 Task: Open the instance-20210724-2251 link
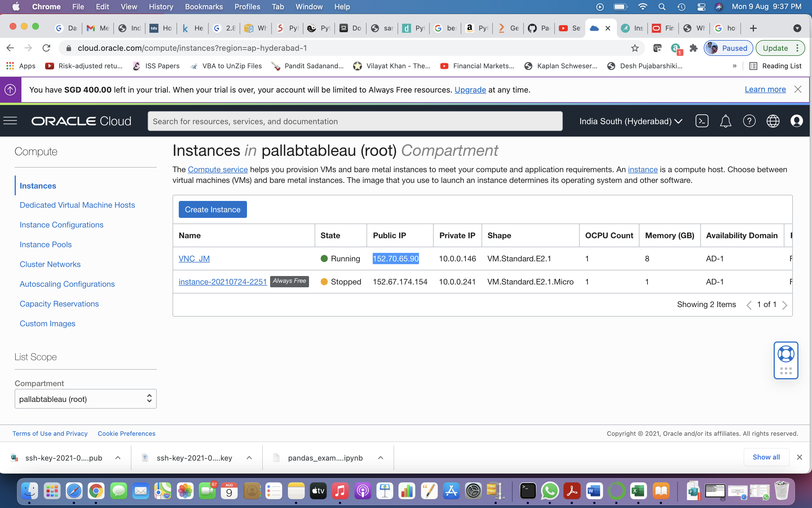[x=222, y=282]
